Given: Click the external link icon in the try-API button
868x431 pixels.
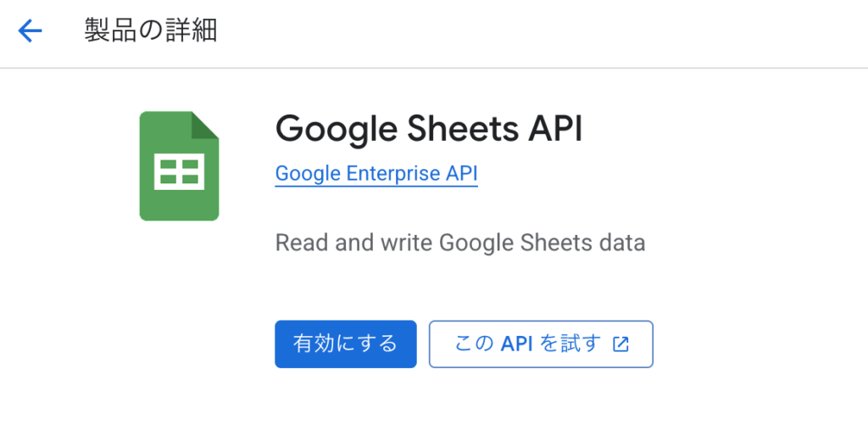Looking at the screenshot, I should click(621, 344).
